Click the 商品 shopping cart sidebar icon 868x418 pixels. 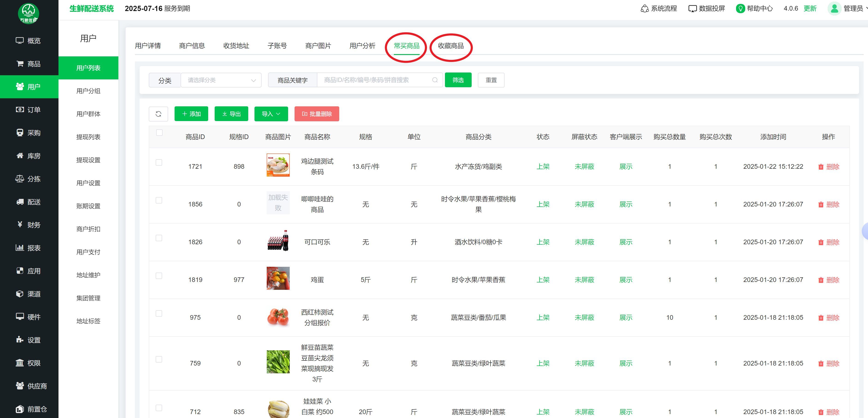pos(20,64)
